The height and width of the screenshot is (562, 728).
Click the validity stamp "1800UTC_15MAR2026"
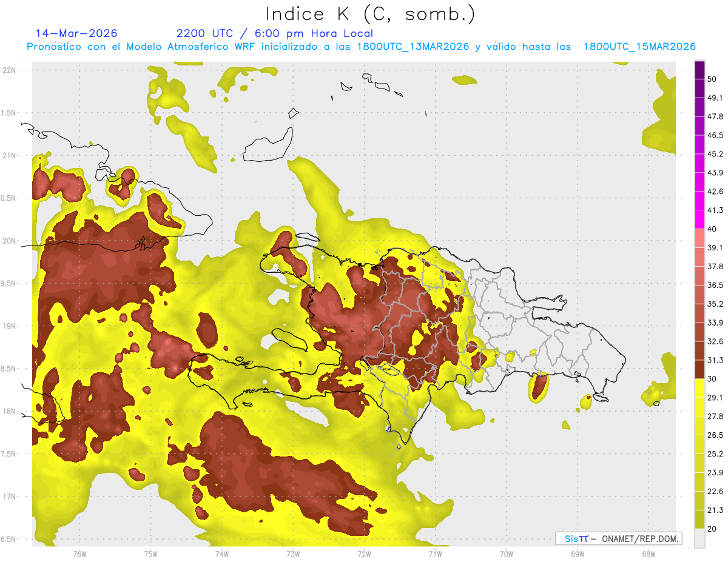[x=639, y=47]
